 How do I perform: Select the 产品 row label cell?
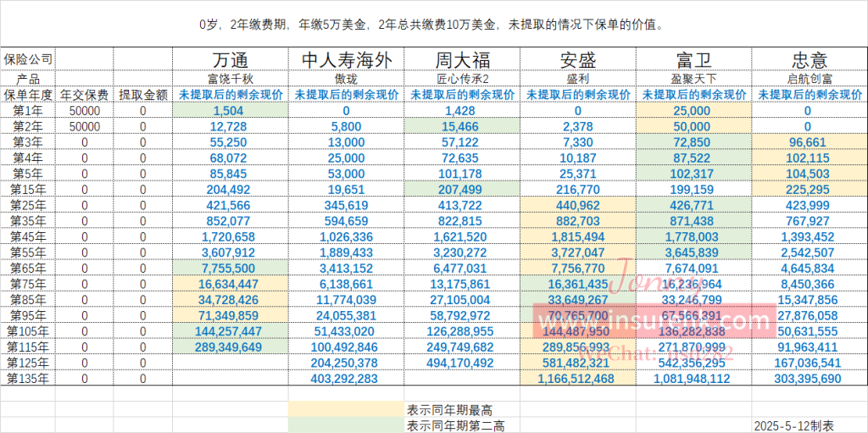pos(28,79)
